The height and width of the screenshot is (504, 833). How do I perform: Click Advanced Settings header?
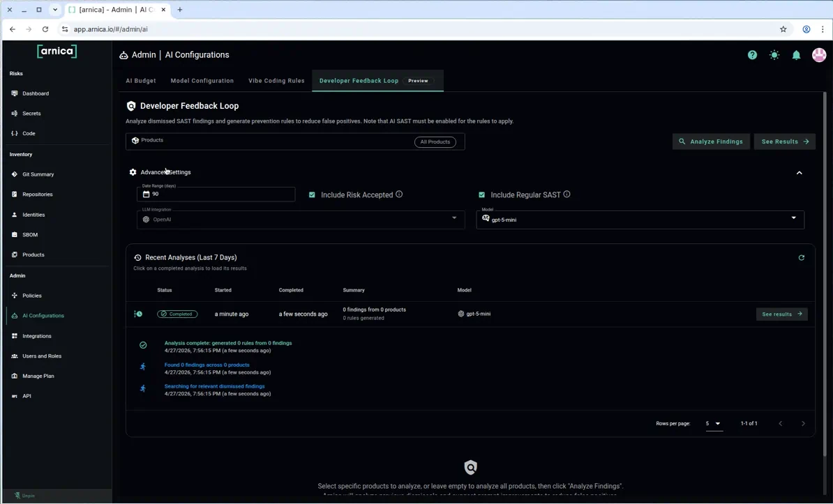pyautogui.click(x=165, y=172)
